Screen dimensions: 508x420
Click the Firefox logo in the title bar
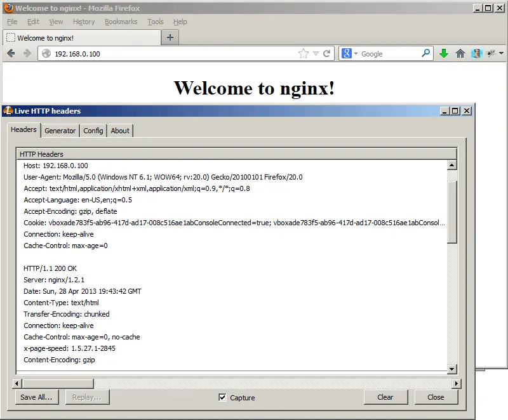(x=8, y=8)
